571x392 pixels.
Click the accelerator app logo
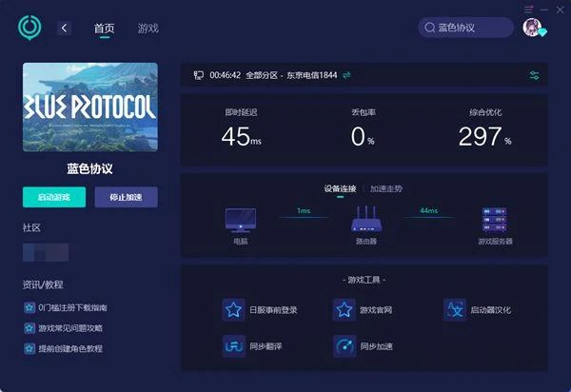30,28
